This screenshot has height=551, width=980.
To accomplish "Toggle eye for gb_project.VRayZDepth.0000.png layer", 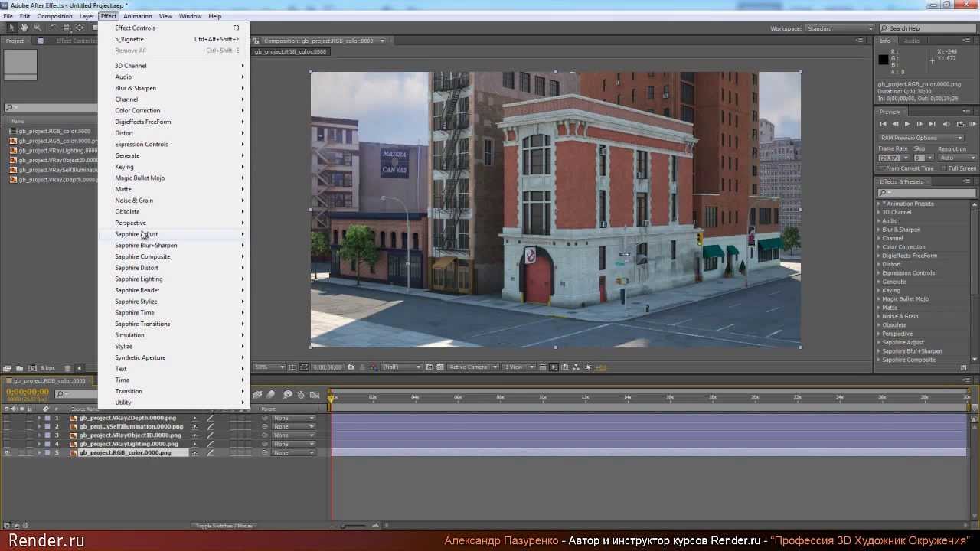I will click(7, 418).
